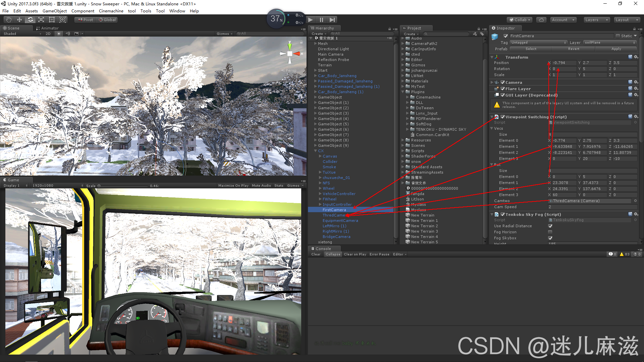
Task: Expand the Wheel hierarchy item
Action: pyautogui.click(x=320, y=188)
